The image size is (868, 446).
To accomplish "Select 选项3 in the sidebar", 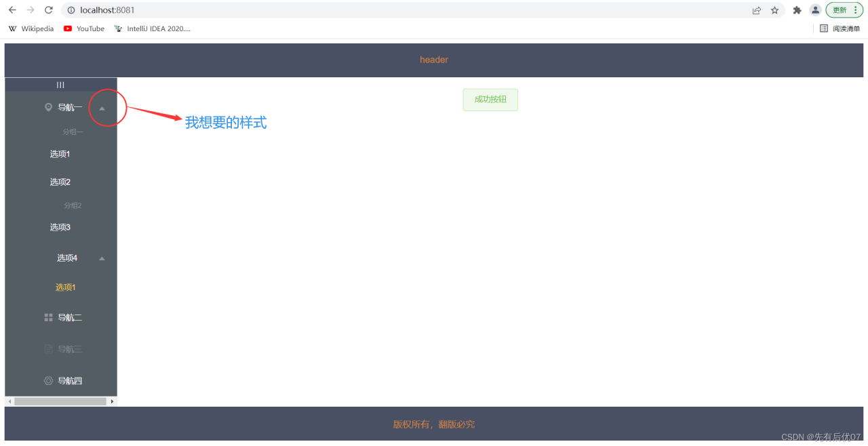I will (x=61, y=227).
